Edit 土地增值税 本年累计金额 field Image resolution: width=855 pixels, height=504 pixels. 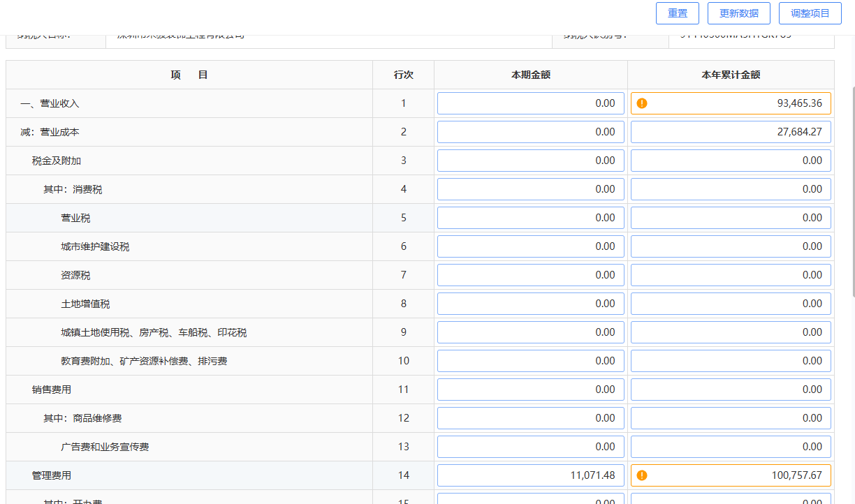coord(731,304)
